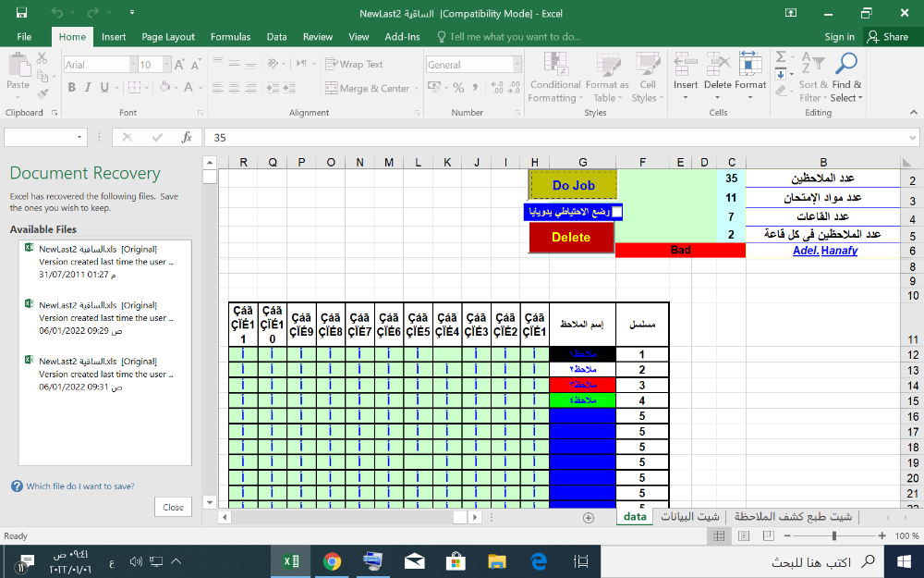Viewport: 924px width, 578px height.
Task: Click the Paste clipboard icon
Action: click(x=18, y=65)
